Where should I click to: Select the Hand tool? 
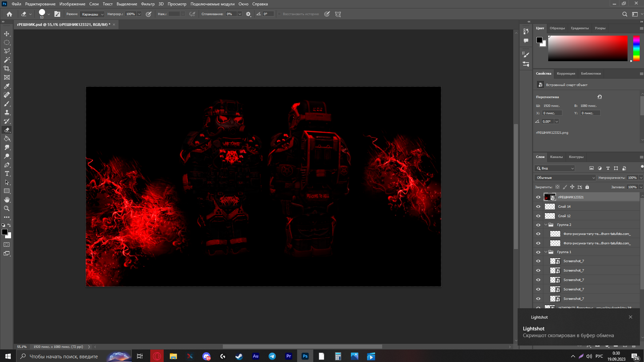pyautogui.click(x=7, y=200)
